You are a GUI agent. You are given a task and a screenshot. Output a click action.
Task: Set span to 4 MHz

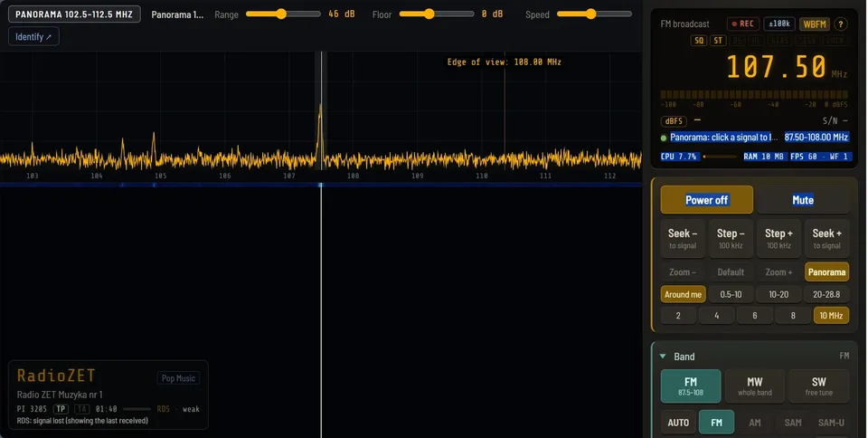click(x=716, y=316)
